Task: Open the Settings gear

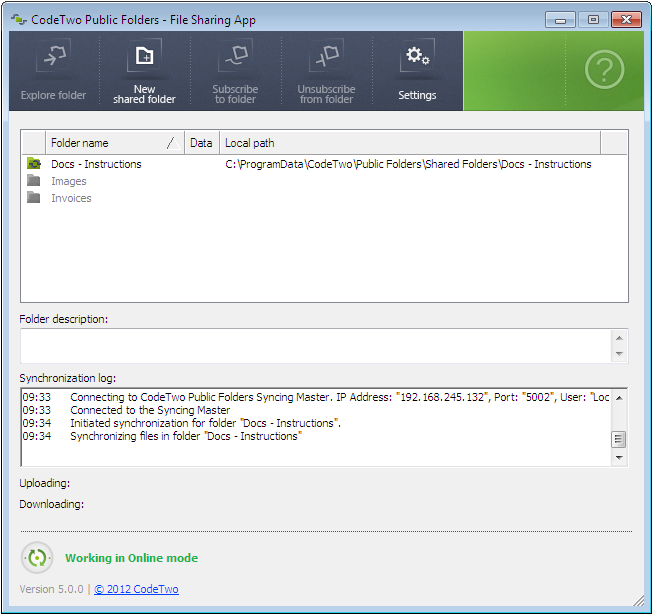Action: click(x=417, y=55)
